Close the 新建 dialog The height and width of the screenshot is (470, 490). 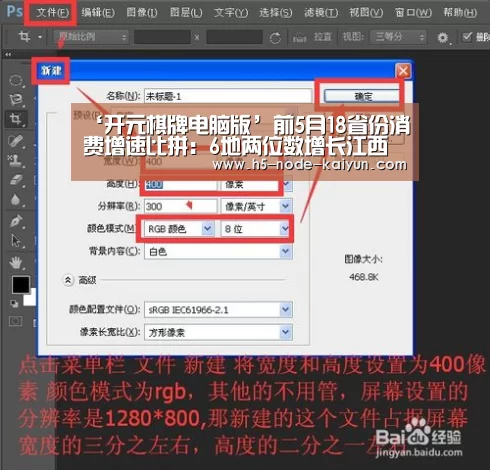coord(403,71)
